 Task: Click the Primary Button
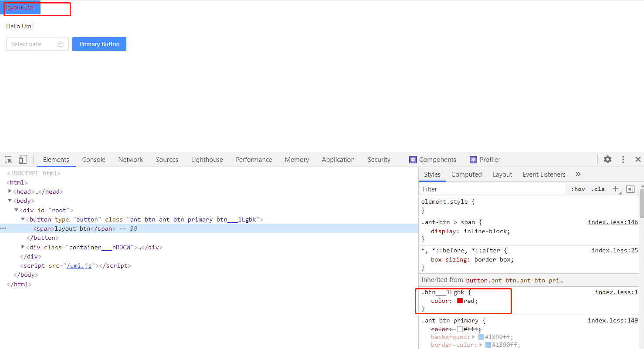point(99,44)
